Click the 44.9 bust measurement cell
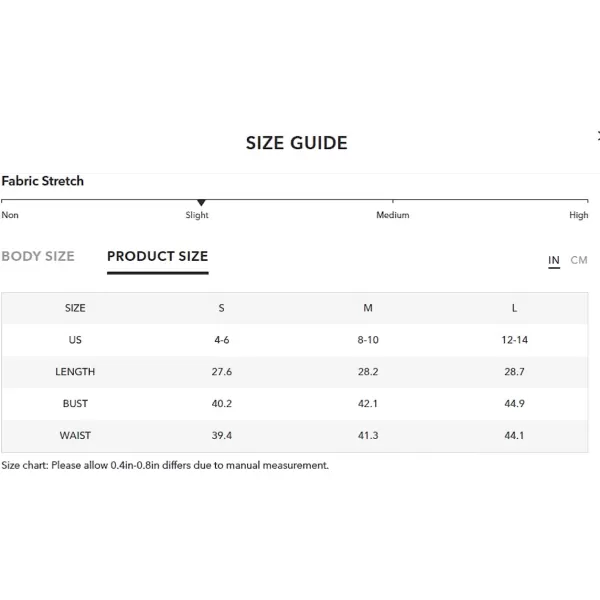This screenshot has width=600, height=600. tap(514, 404)
